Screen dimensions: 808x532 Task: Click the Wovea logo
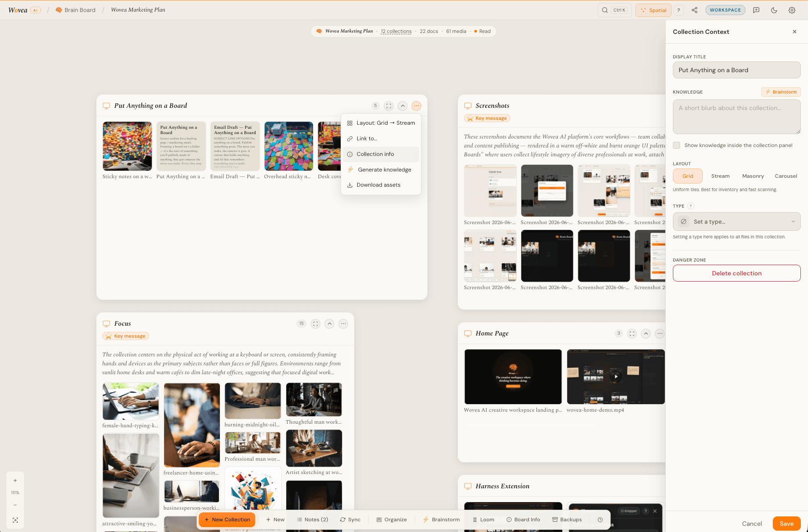[x=18, y=10]
